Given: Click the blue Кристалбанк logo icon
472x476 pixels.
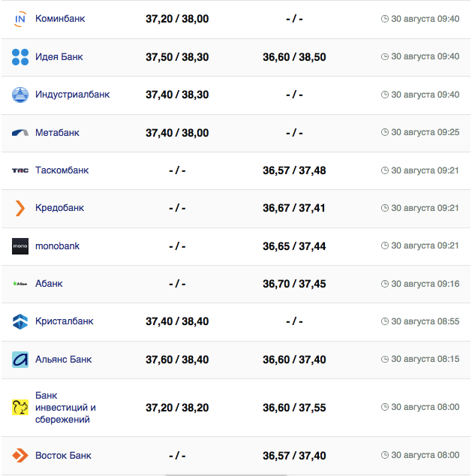Looking at the screenshot, I should [20, 321].
